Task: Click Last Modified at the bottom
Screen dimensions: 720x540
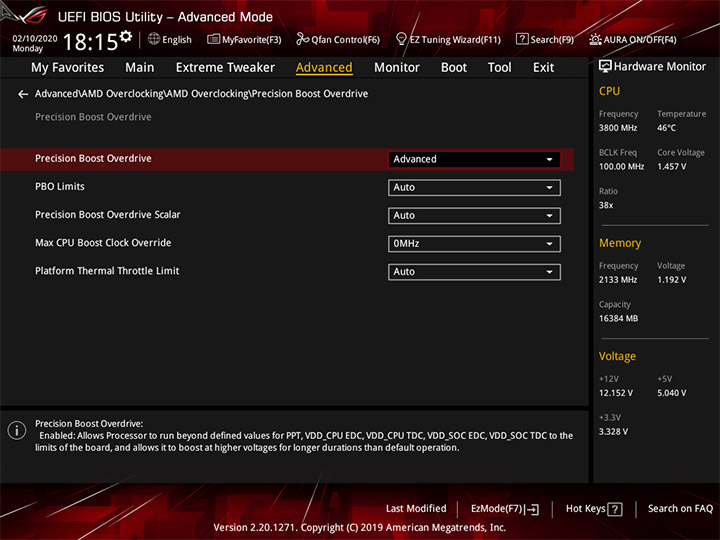Action: click(416, 509)
